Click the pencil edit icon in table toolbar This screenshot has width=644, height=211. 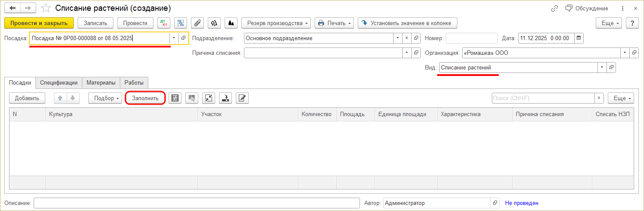click(x=242, y=98)
